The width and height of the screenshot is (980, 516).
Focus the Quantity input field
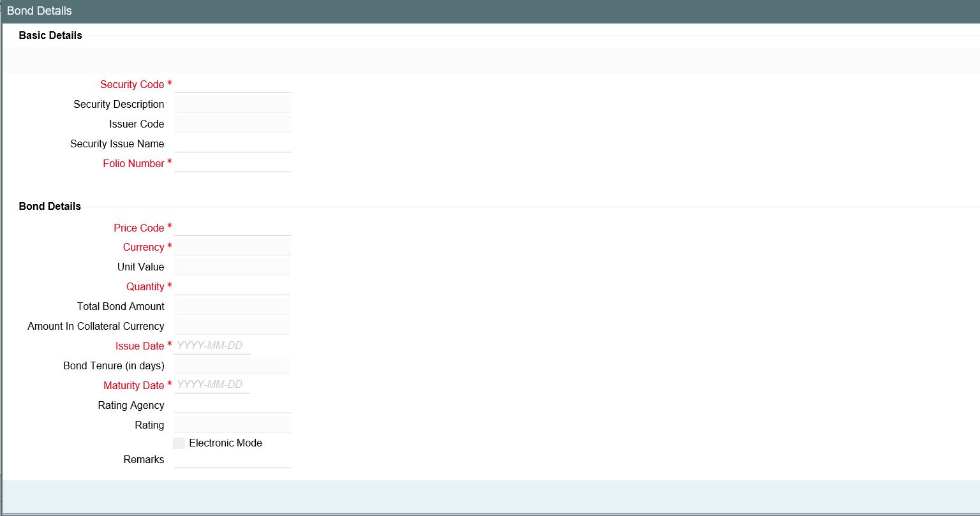coord(232,286)
